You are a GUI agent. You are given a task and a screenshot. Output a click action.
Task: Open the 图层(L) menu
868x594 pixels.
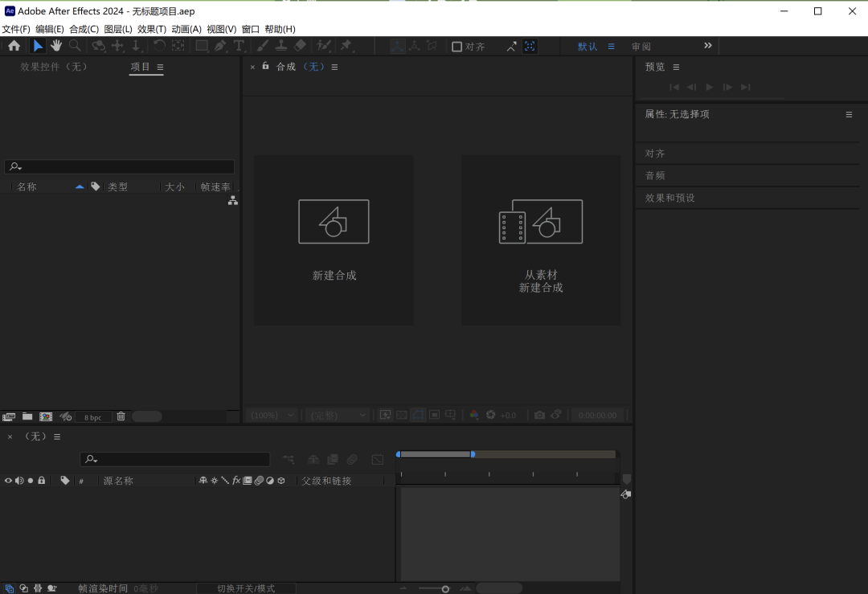(x=118, y=29)
